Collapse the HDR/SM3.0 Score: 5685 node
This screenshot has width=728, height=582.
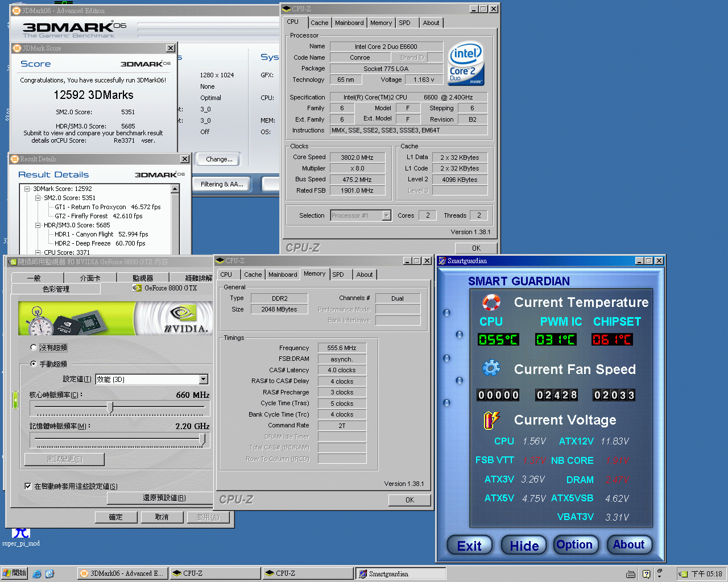click(x=38, y=225)
